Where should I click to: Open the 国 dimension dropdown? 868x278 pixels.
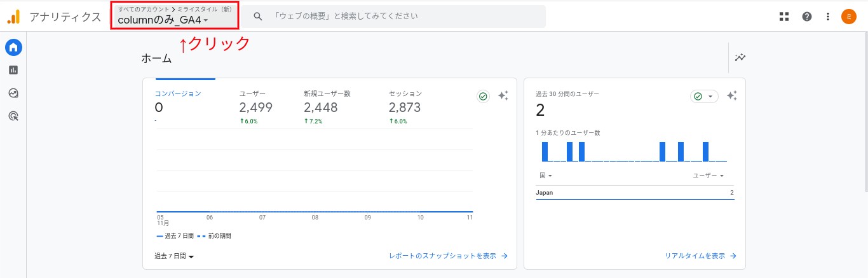pos(546,176)
